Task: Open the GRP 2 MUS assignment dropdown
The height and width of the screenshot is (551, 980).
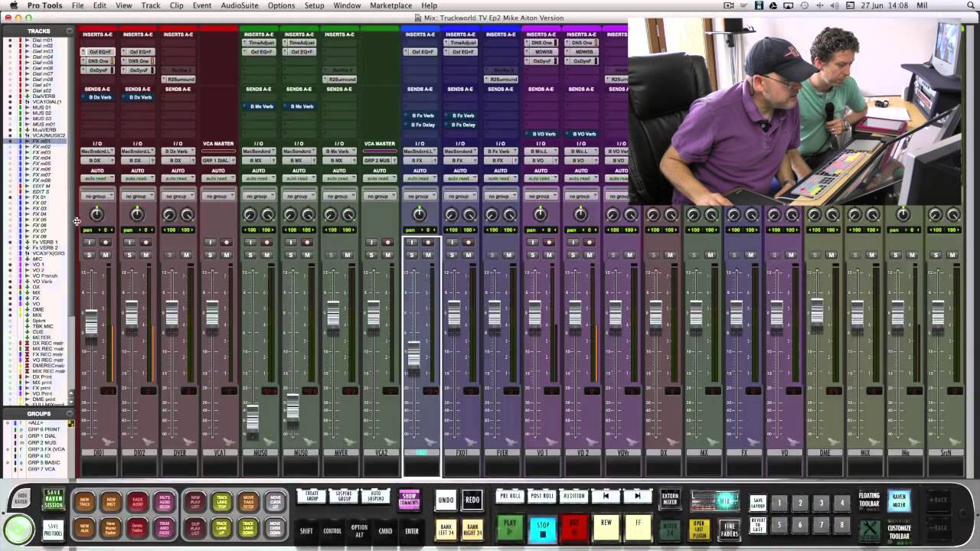Action: (380, 161)
